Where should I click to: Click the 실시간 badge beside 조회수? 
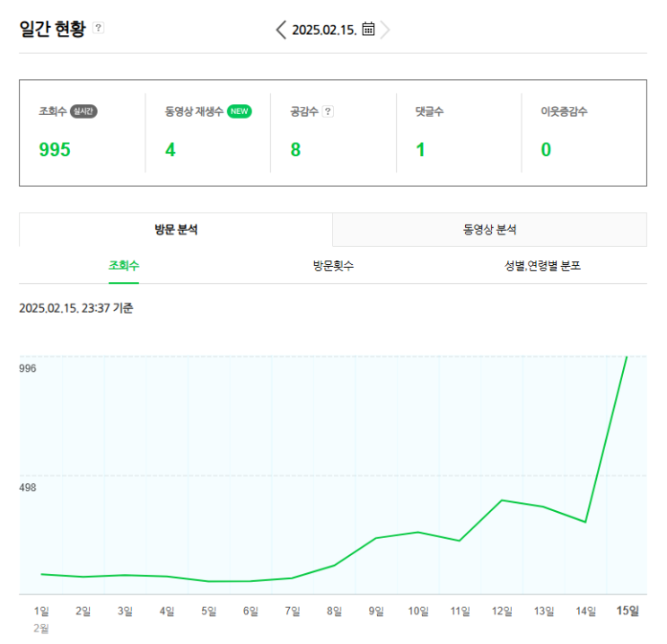83,111
